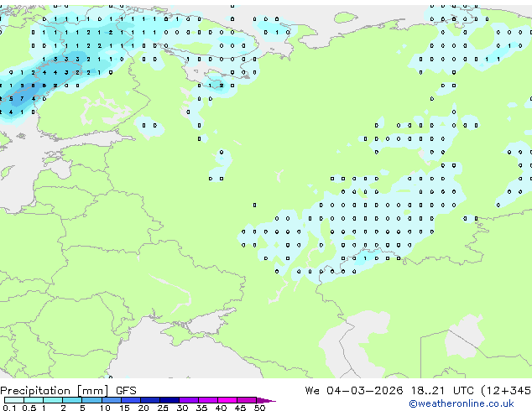Pick the 40–45 mm magenta swatch
The width and height of the screenshot is (532, 411).
click(x=227, y=400)
